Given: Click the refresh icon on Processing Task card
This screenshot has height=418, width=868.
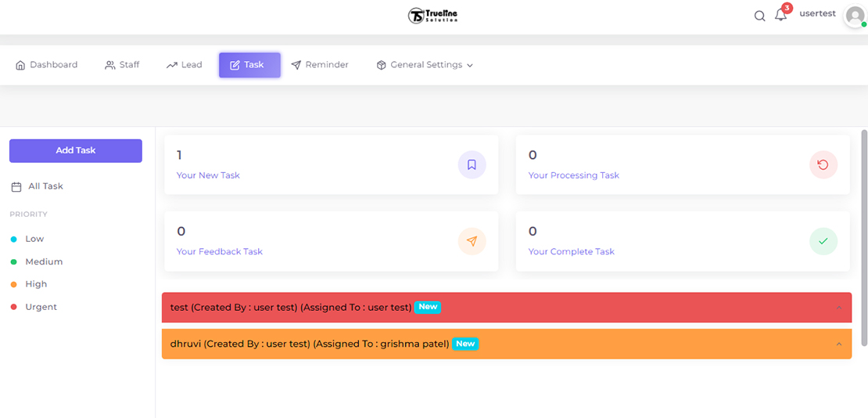Looking at the screenshot, I should tap(823, 165).
